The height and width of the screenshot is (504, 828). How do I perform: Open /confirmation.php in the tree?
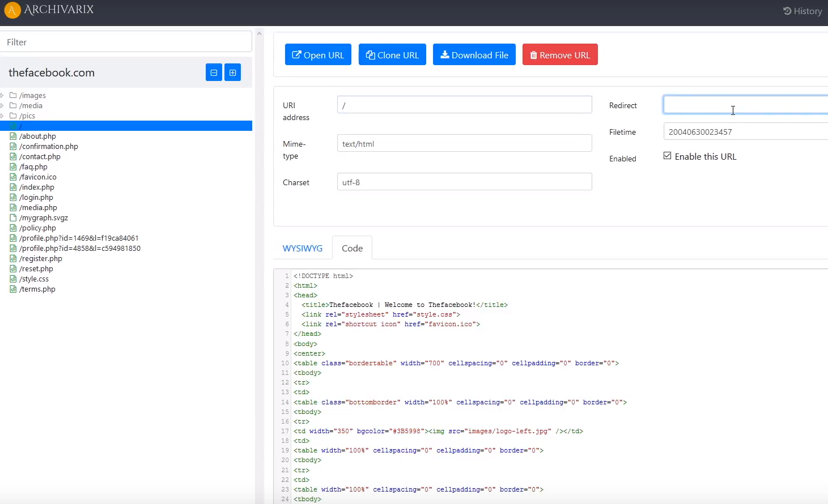(x=49, y=147)
